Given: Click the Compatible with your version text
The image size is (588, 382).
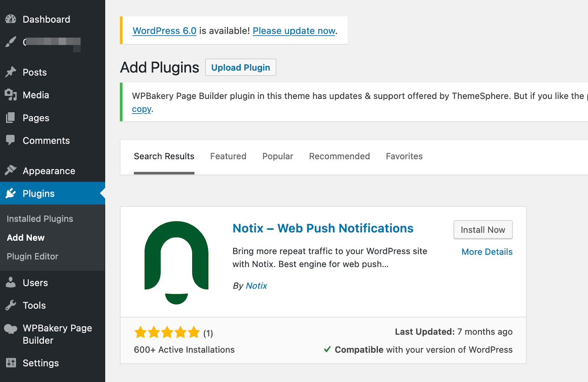Looking at the screenshot, I should tap(423, 350).
